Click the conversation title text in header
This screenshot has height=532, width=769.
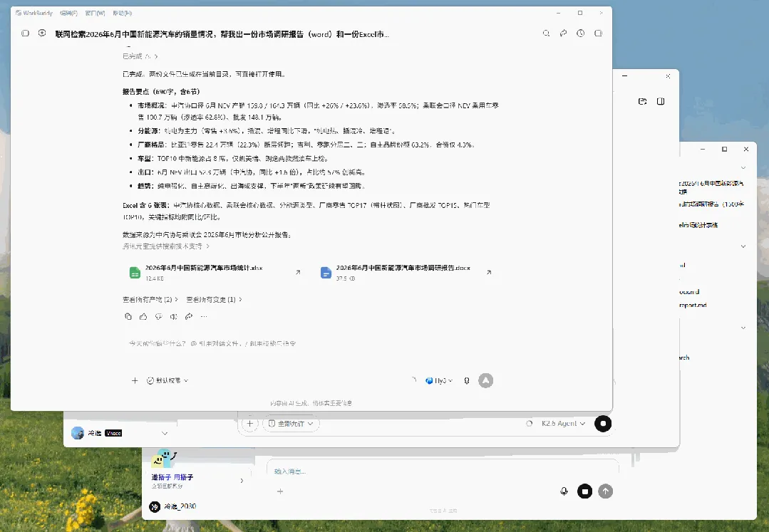point(222,33)
